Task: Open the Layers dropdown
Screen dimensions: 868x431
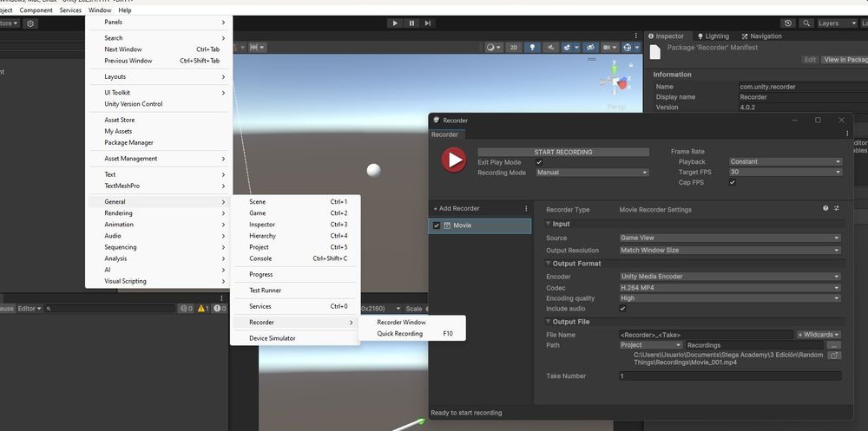Action: click(x=837, y=23)
